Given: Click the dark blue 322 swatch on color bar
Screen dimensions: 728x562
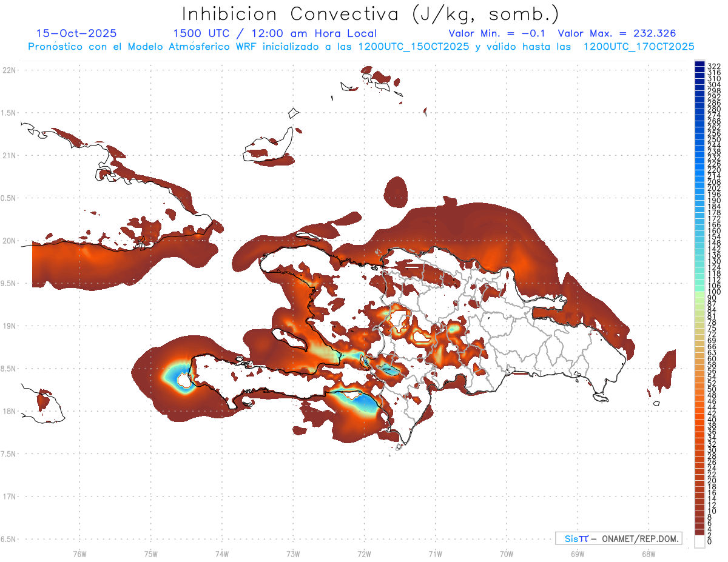Looking at the screenshot, I should (699, 65).
